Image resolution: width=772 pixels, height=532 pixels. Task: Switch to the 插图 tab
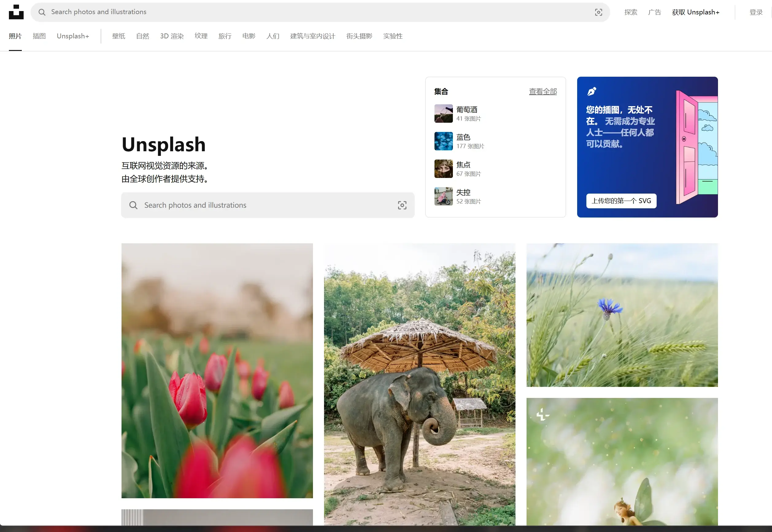pyautogui.click(x=39, y=36)
